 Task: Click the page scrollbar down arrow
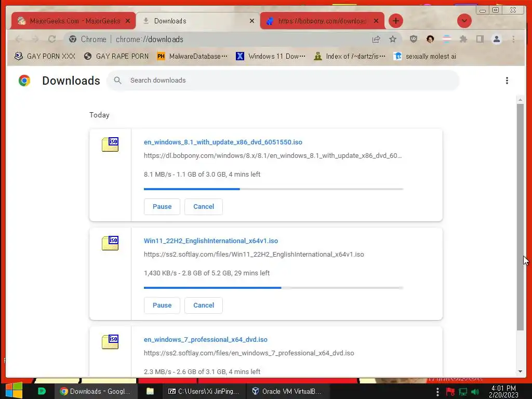520,371
